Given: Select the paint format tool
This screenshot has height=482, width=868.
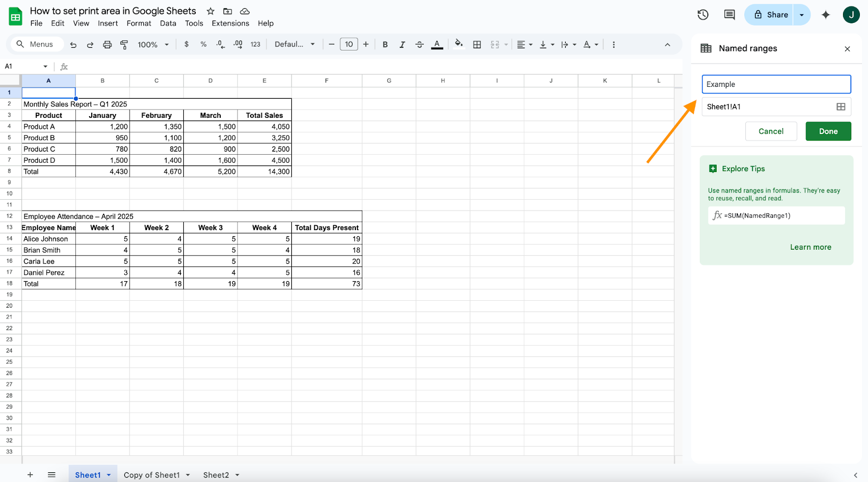Looking at the screenshot, I should [124, 45].
